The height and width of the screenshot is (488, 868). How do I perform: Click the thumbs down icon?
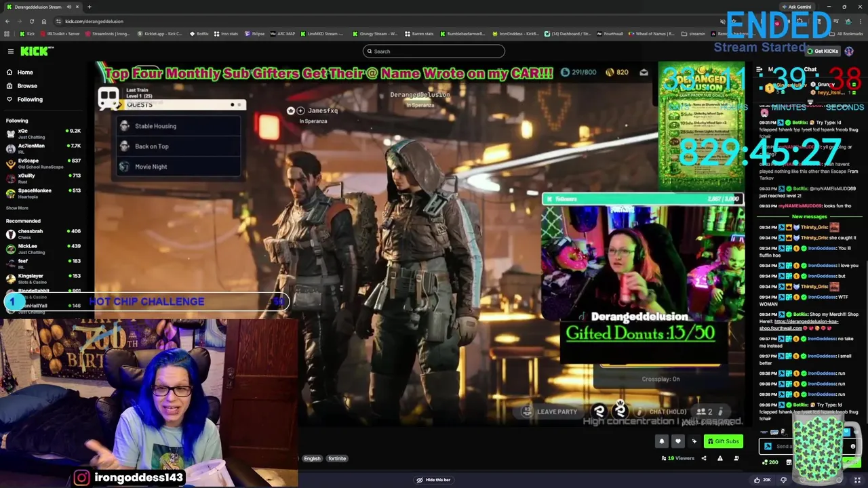(x=783, y=480)
